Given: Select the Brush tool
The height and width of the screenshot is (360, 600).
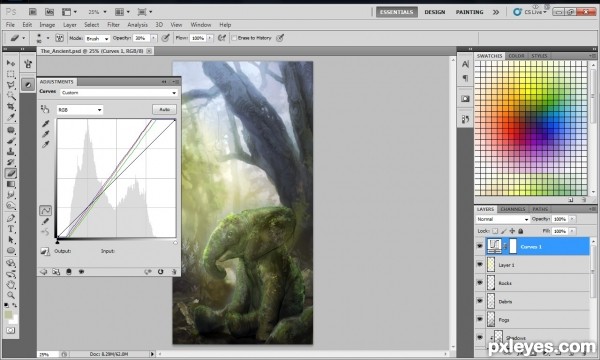Looking at the screenshot, I should pyautogui.click(x=11, y=141).
